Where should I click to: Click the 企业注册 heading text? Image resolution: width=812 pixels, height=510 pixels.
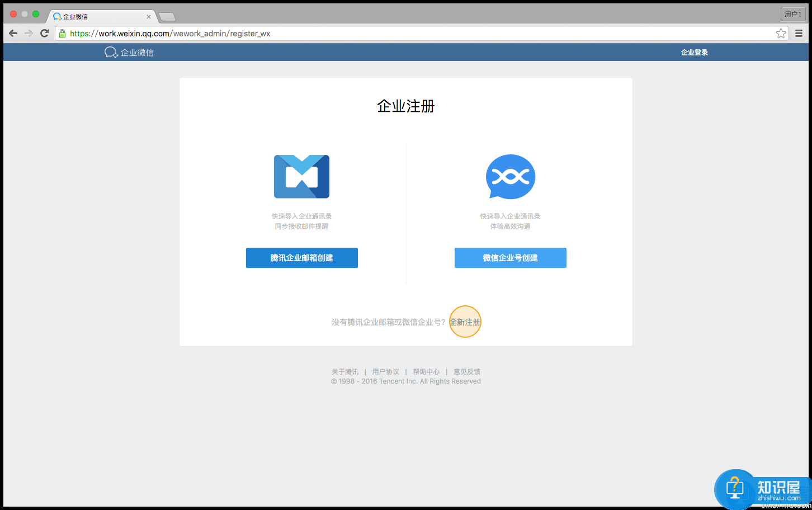pyautogui.click(x=406, y=106)
